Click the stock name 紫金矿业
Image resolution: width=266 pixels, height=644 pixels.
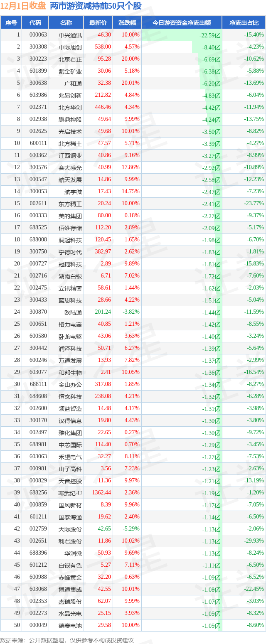70,71
